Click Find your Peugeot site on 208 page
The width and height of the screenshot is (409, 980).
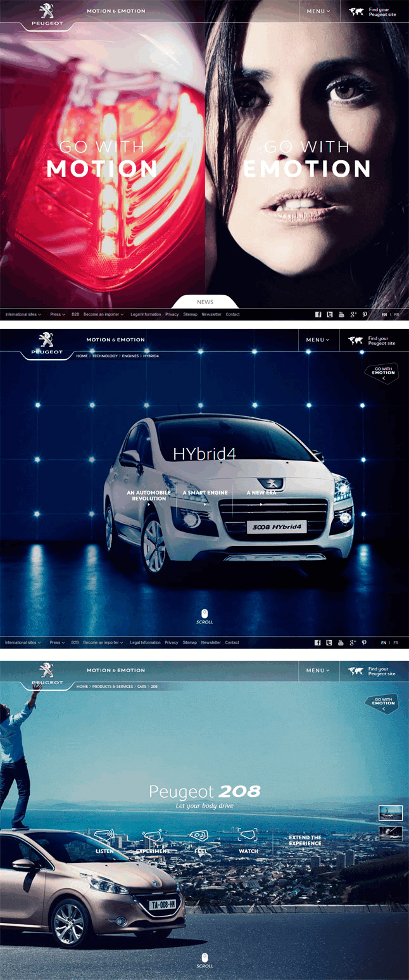coord(382,671)
